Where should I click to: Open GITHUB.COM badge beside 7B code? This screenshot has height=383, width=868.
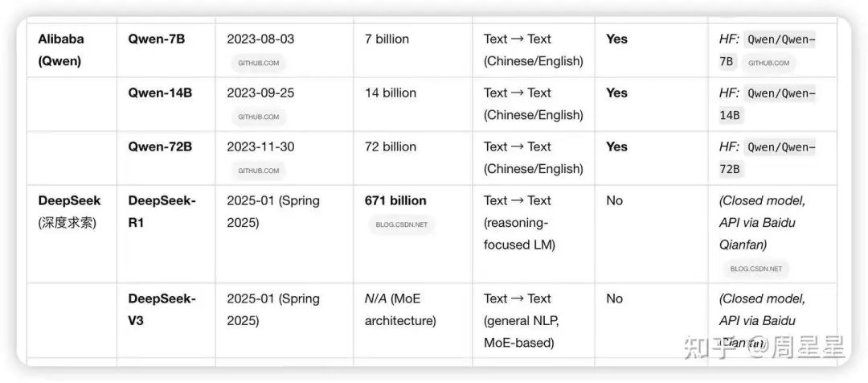point(769,64)
